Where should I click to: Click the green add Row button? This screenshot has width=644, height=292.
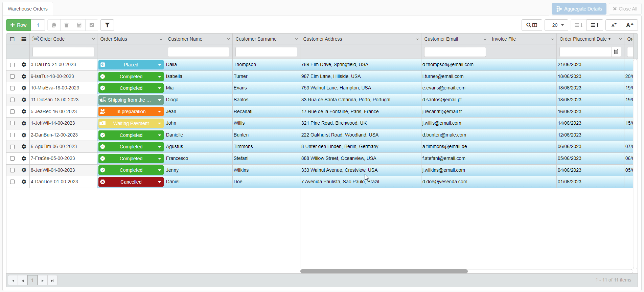[x=19, y=25]
